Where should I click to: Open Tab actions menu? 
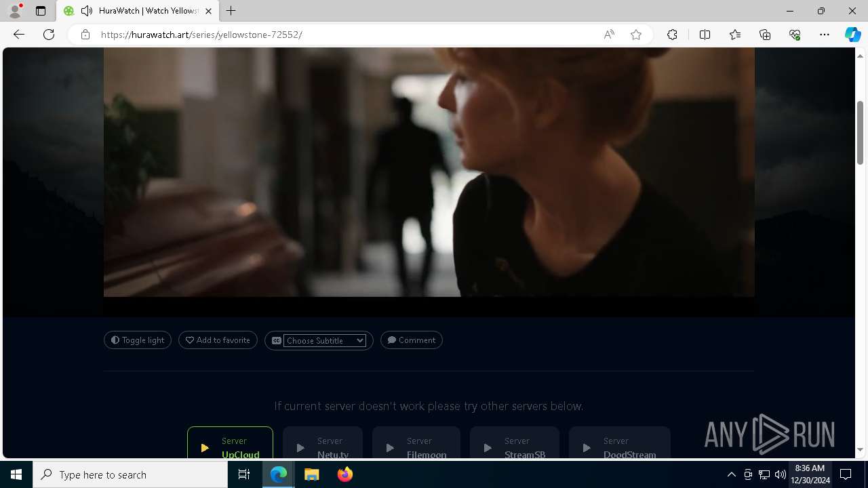[x=41, y=11]
